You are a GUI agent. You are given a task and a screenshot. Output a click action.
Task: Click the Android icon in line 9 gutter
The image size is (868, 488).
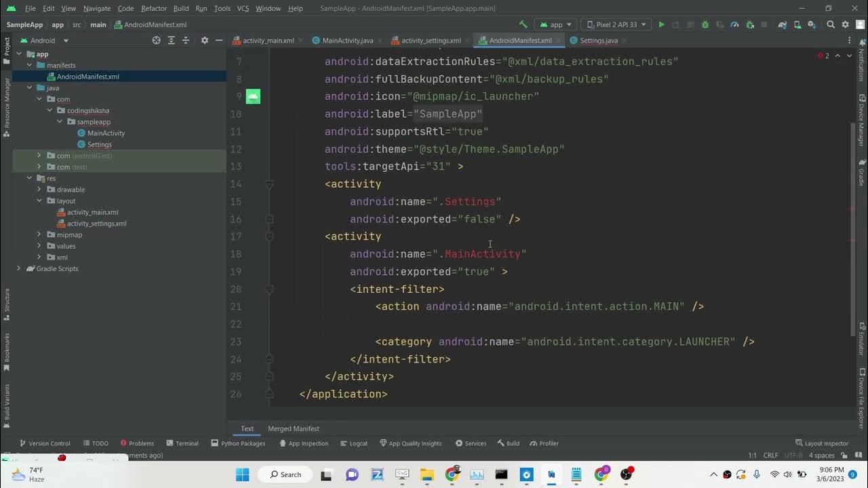tap(253, 96)
